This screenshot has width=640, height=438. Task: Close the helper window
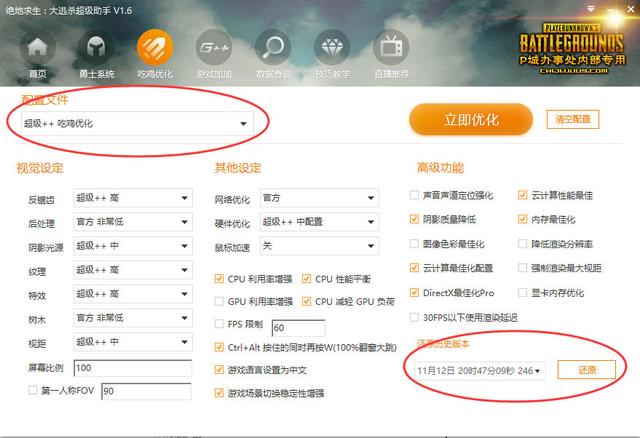[631, 9]
